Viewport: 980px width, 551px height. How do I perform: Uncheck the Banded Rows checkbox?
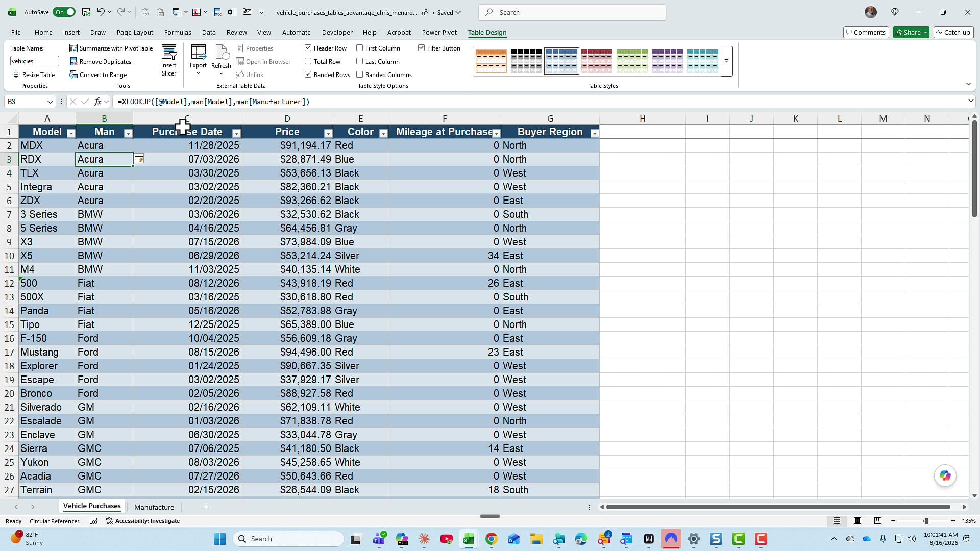(x=308, y=74)
